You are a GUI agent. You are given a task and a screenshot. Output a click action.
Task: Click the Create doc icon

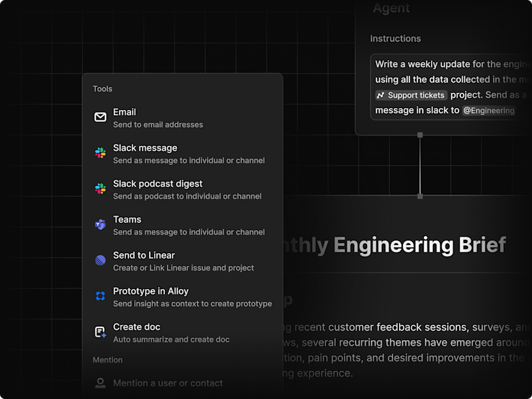100,332
